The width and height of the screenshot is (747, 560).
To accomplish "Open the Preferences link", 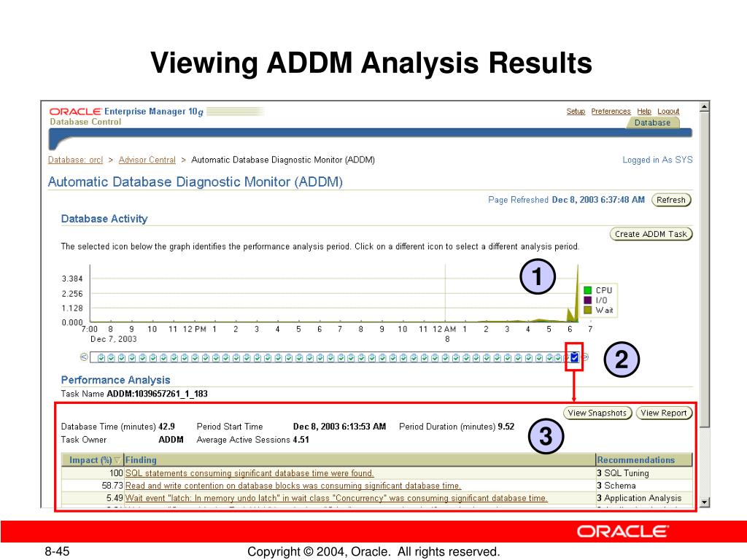I will (611, 111).
